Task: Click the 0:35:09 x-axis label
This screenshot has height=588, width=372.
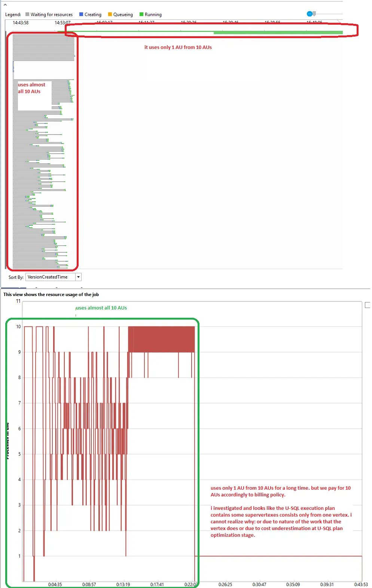Action: click(x=293, y=585)
